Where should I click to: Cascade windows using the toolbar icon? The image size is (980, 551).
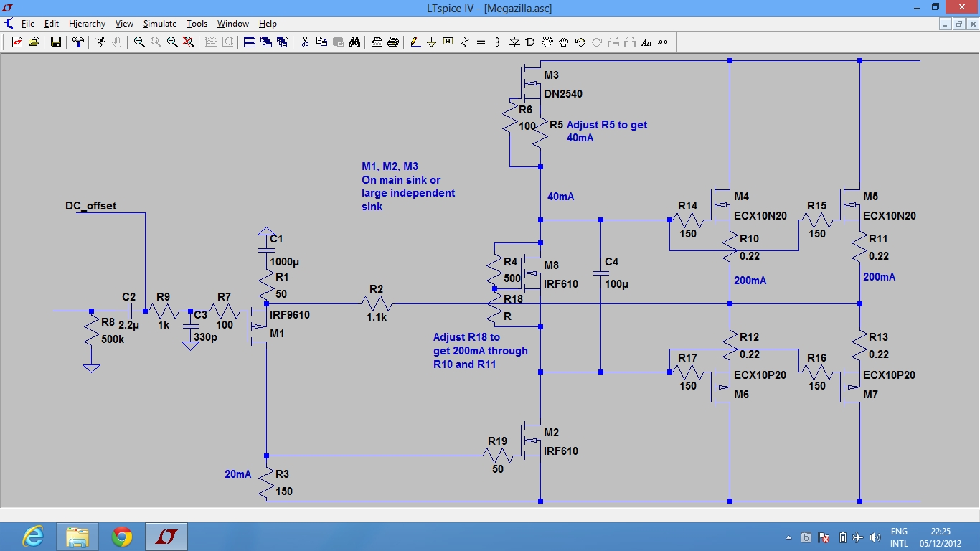click(x=266, y=42)
